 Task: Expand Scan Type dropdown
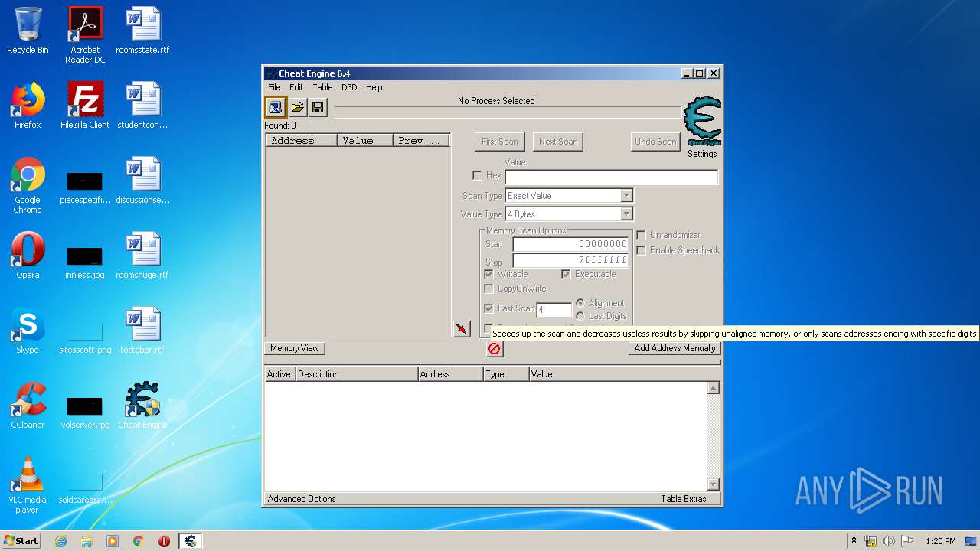click(x=626, y=196)
